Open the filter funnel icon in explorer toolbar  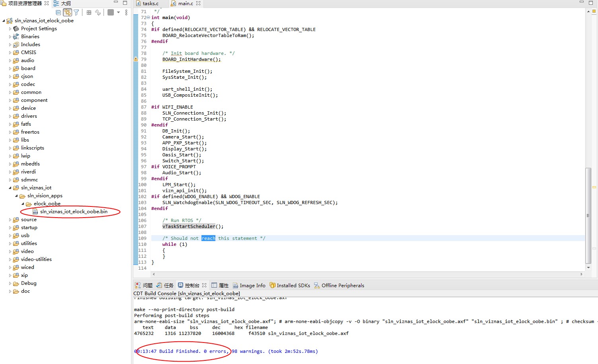click(76, 12)
